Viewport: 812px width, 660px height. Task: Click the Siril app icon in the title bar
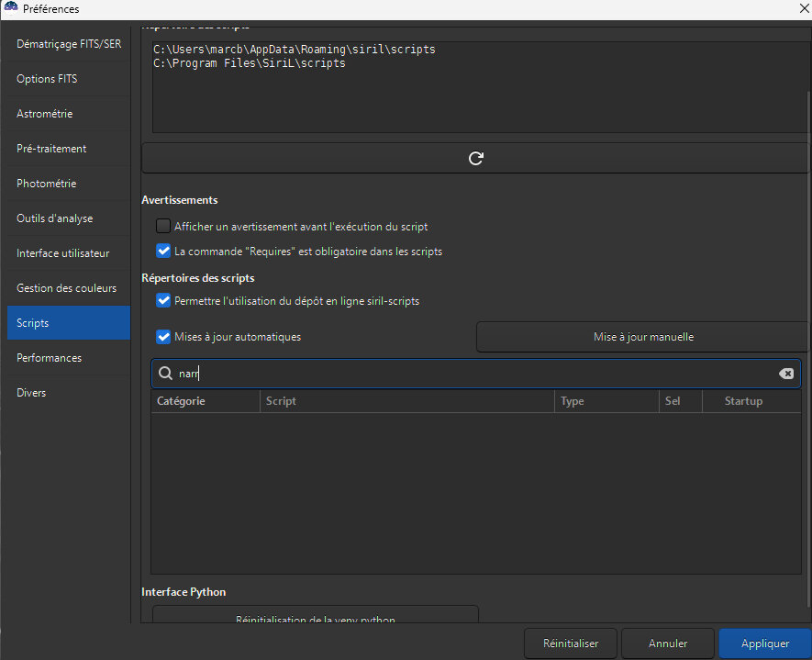pyautogui.click(x=10, y=8)
